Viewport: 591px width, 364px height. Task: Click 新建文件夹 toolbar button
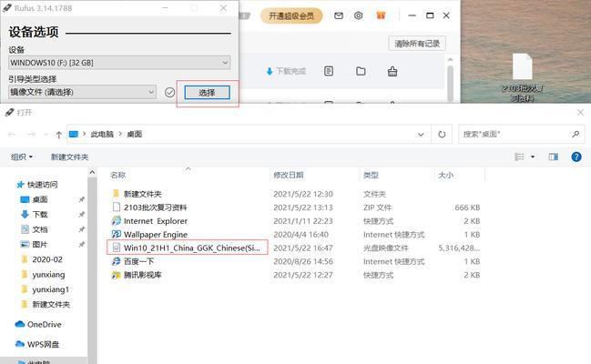[x=70, y=157]
